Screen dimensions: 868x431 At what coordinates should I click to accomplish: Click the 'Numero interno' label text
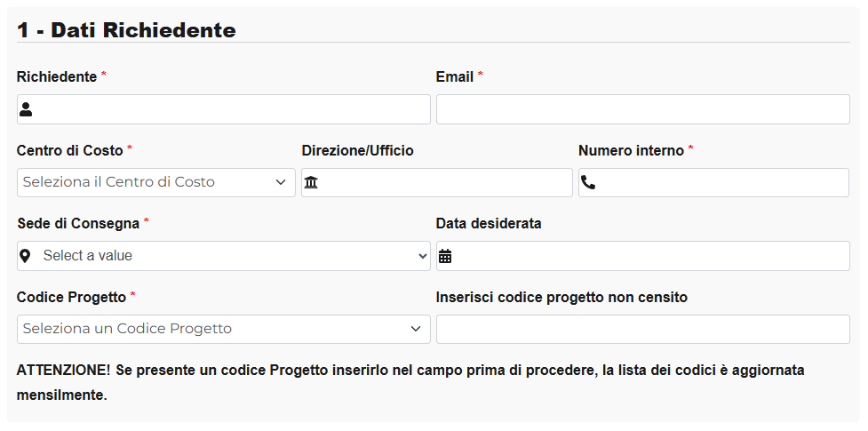631,151
